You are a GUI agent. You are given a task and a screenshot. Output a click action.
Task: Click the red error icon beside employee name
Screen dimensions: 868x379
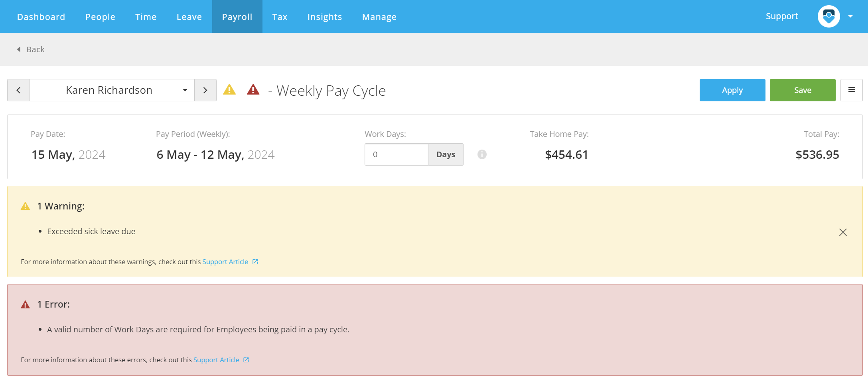253,89
